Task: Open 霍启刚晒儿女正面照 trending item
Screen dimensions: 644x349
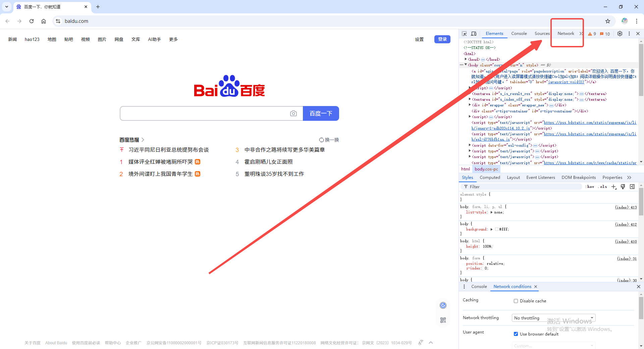Action: [268, 162]
